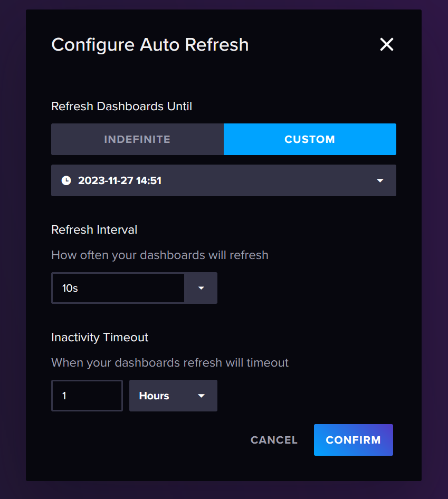Click the CANCEL button
This screenshot has width=448, height=499.
274,440
